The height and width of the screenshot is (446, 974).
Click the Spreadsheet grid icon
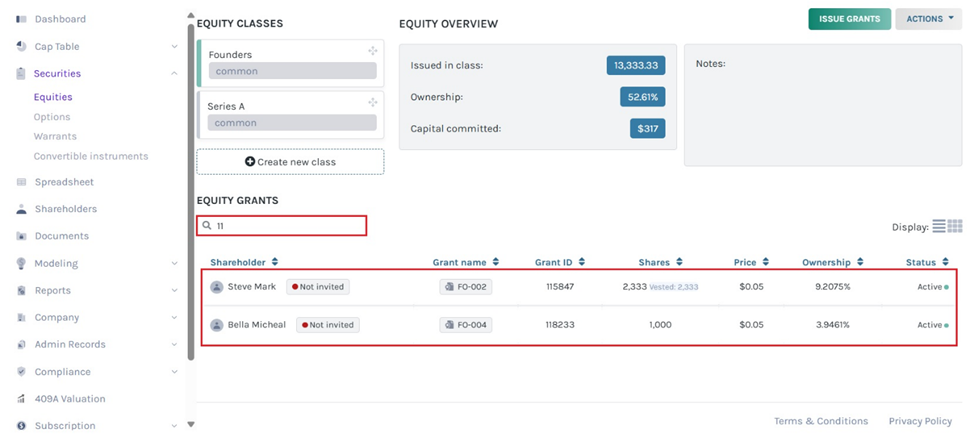point(22,182)
